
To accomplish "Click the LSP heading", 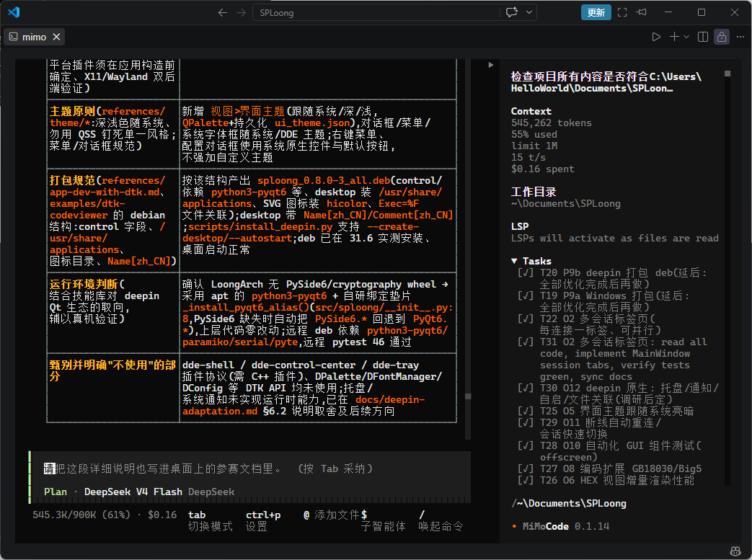I will [x=519, y=226].
